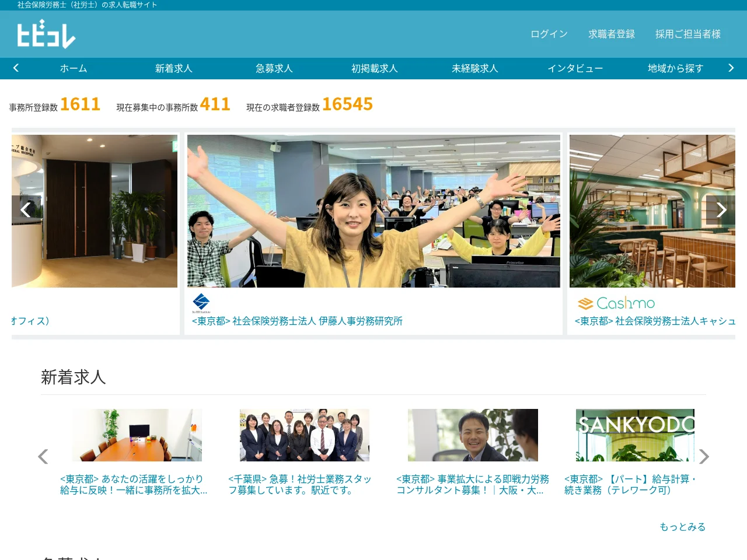Open job 'あなたの活躍をしっかり給与に反映'
The image size is (747, 560).
(x=134, y=484)
